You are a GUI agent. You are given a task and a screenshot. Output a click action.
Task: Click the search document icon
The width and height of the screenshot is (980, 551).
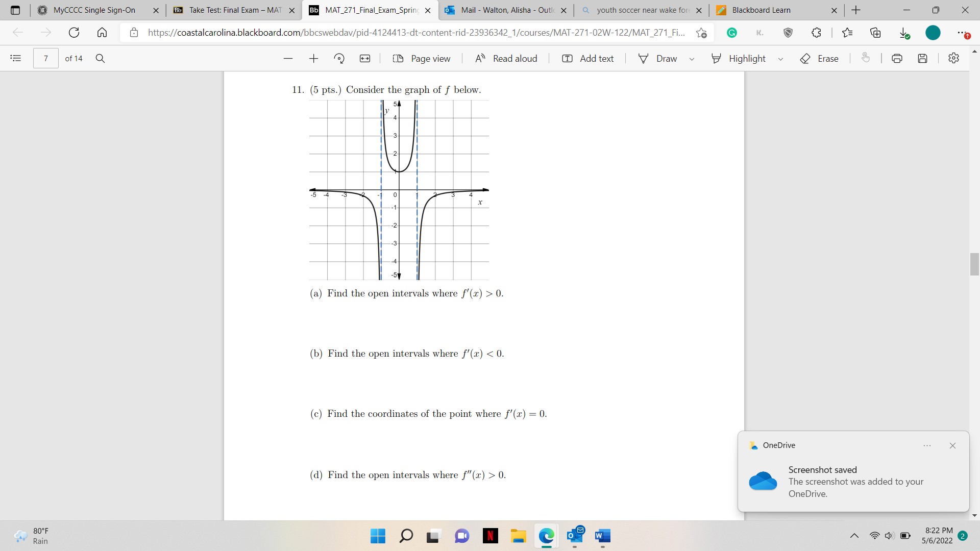click(100, 58)
